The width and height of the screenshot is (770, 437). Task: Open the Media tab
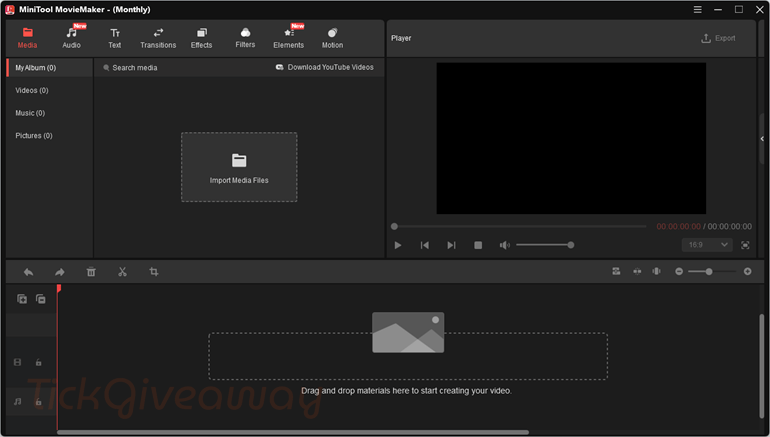tap(28, 38)
